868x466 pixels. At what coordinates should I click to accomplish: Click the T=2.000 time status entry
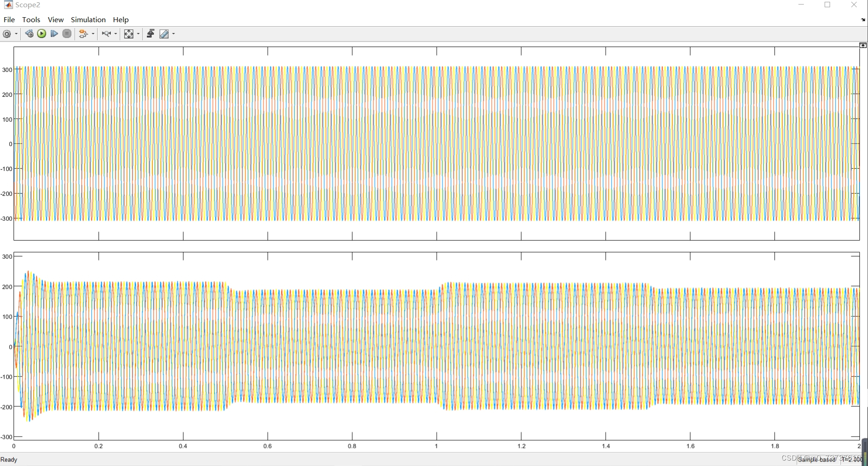point(852,460)
